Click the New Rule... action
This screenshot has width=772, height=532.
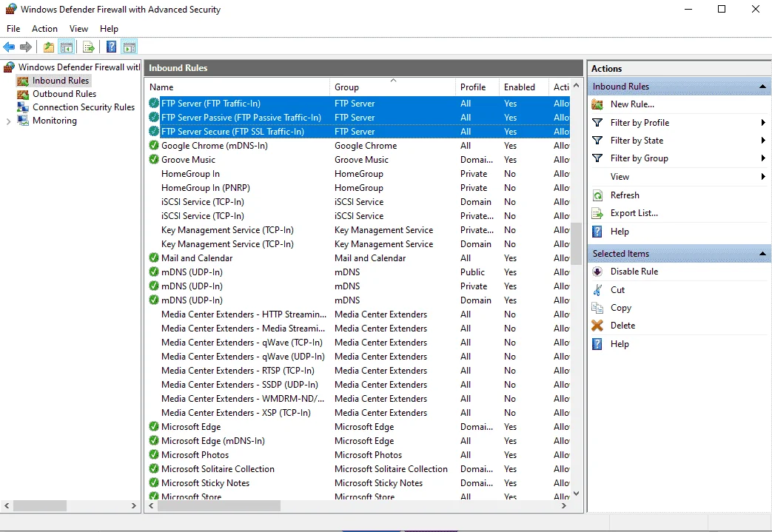632,104
